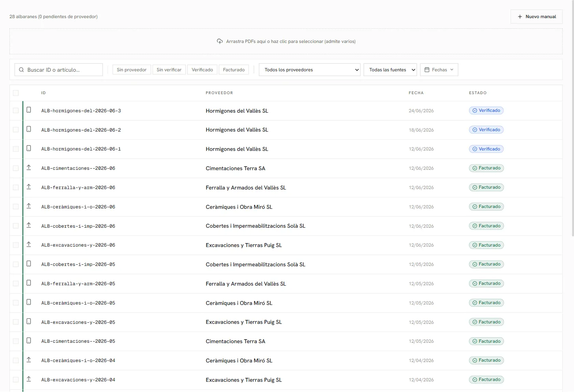574x392 pixels.
Task: Expand the Fechas date filter
Action: pyautogui.click(x=439, y=70)
